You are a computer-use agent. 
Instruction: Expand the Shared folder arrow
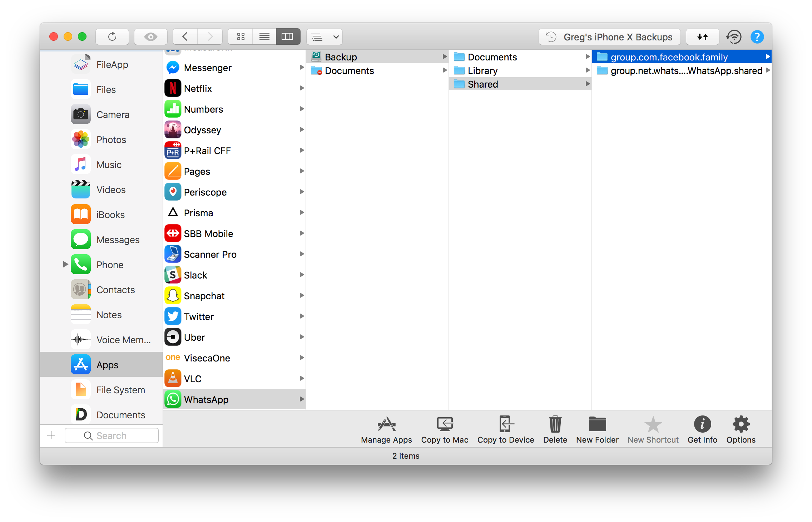point(587,84)
